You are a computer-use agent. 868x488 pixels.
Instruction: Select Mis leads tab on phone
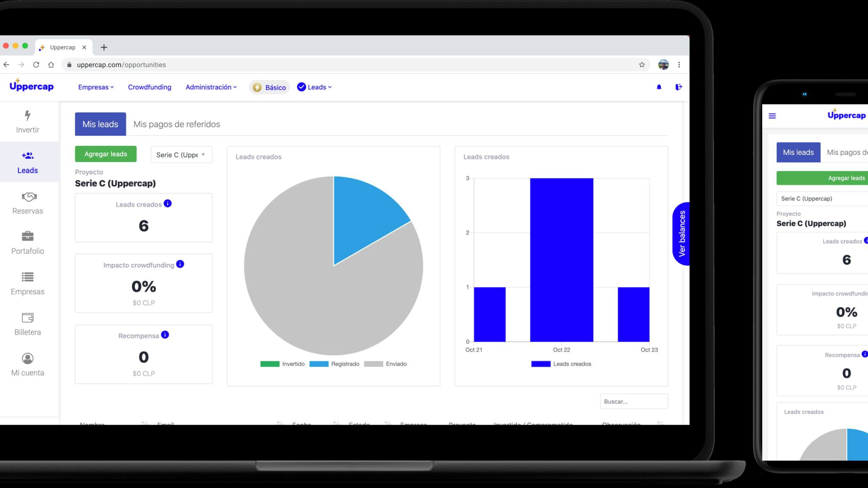(x=799, y=152)
